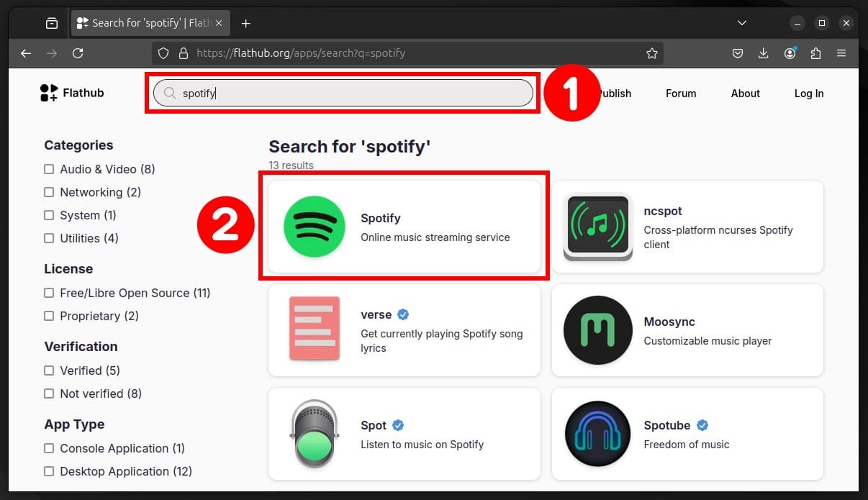Open the Forum menu item
This screenshot has width=868, height=500.
tap(680, 93)
